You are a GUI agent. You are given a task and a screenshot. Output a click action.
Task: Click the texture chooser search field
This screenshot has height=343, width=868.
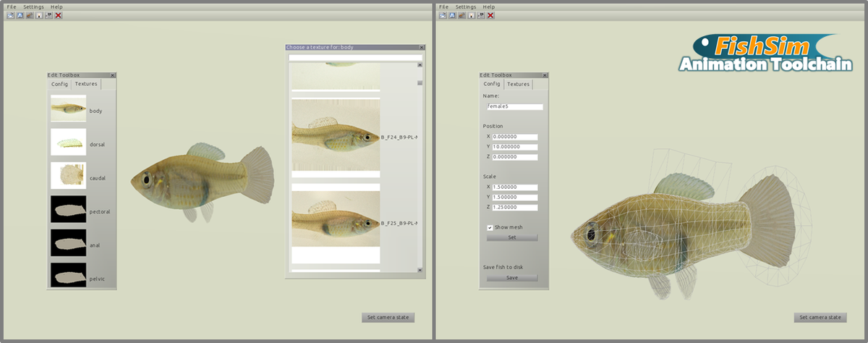pos(355,57)
